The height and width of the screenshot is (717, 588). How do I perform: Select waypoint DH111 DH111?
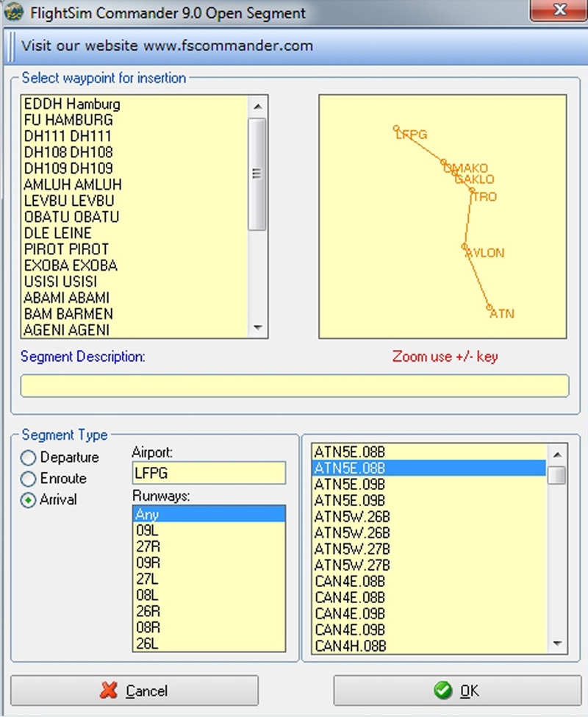[x=135, y=136]
